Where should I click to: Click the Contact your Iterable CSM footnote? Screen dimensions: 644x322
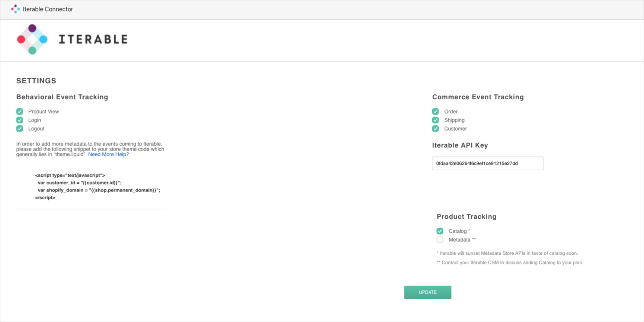(x=510, y=263)
